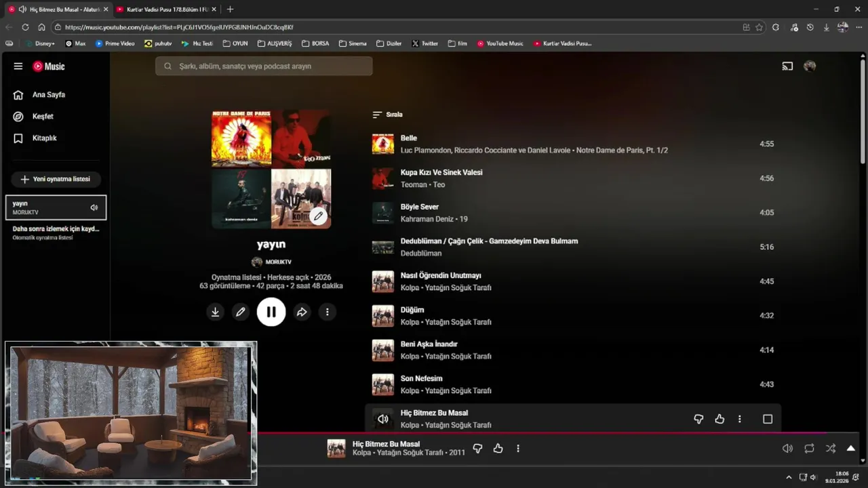This screenshot has height=488, width=868.
Task: Click player bar album art thumbnail
Action: click(336, 449)
